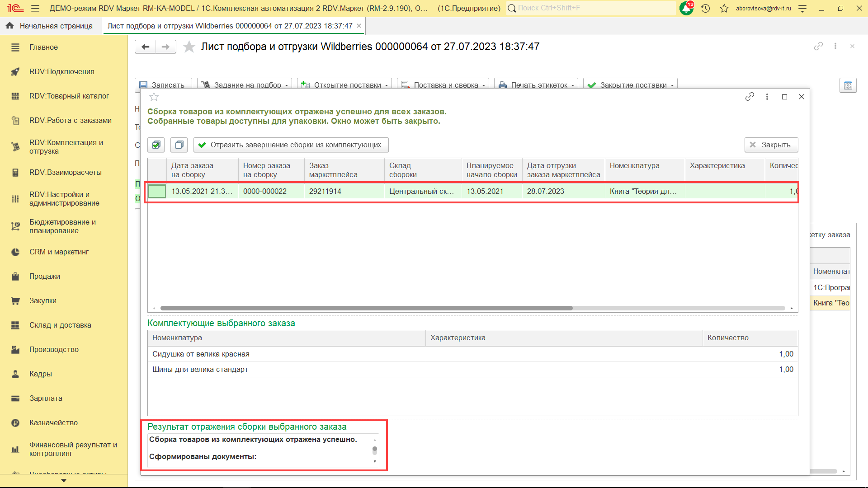The height and width of the screenshot is (488, 868).
Task: Star the assembly dialog as favorite
Action: tap(154, 97)
